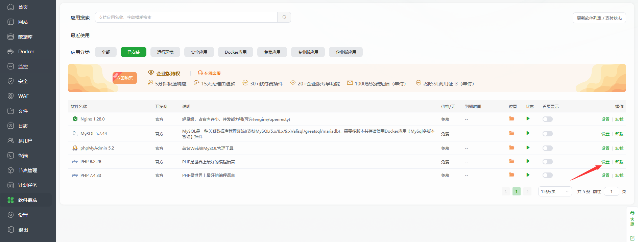Click the search magnifier icon button
The height and width of the screenshot is (242, 644).
[284, 17]
